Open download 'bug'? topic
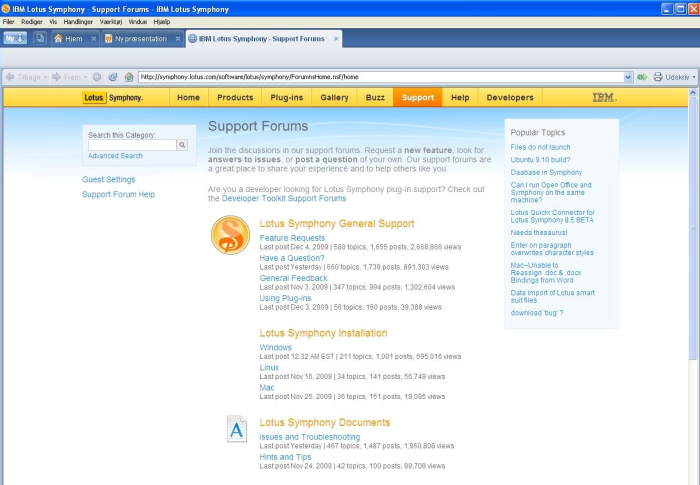Image resolution: width=700 pixels, height=485 pixels. tap(537, 313)
